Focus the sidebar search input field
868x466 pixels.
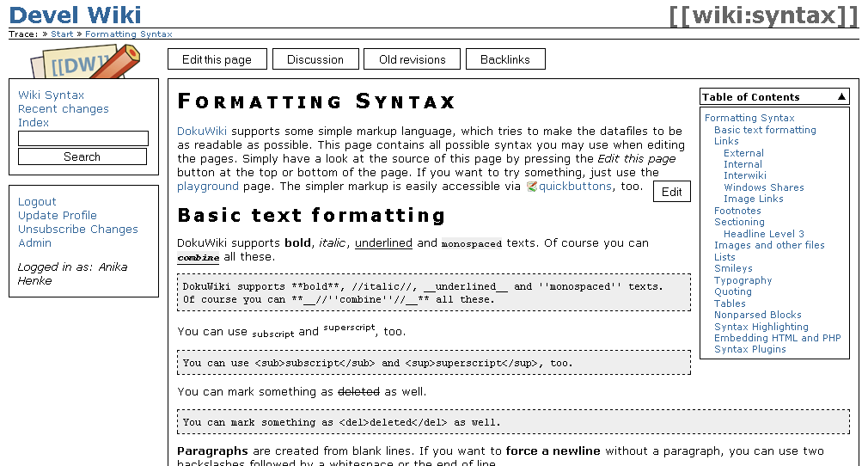(83, 138)
